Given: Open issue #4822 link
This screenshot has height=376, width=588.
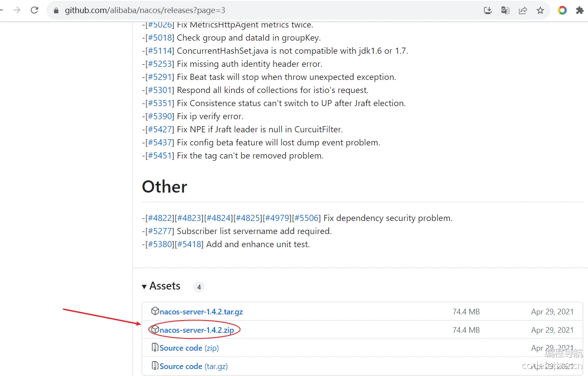Looking at the screenshot, I should (x=159, y=218).
